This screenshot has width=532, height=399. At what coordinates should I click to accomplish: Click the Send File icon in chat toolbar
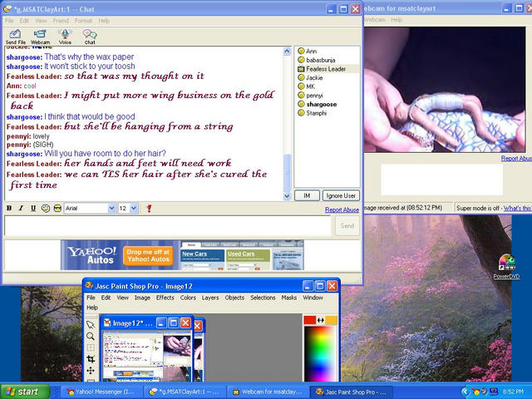click(15, 37)
